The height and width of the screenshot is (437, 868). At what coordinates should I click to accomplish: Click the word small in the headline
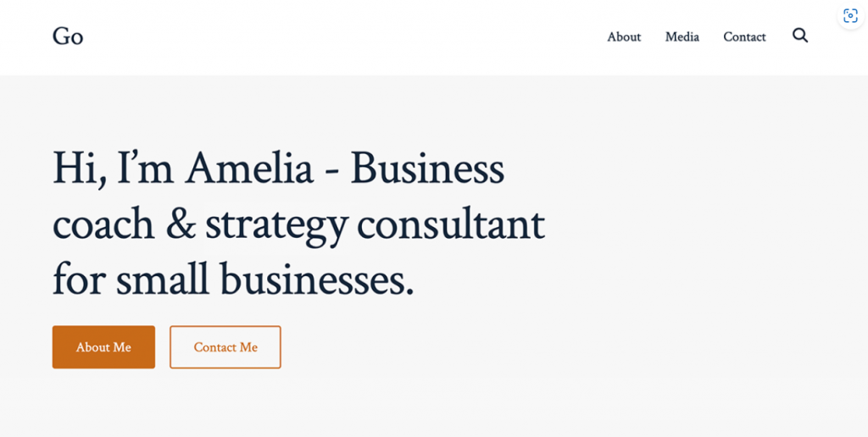(162, 280)
